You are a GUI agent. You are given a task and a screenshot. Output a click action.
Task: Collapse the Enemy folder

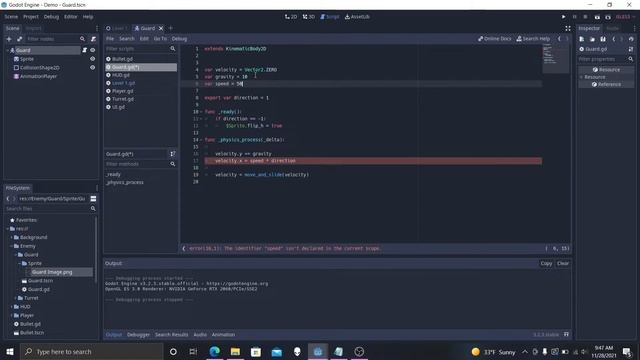[12, 246]
